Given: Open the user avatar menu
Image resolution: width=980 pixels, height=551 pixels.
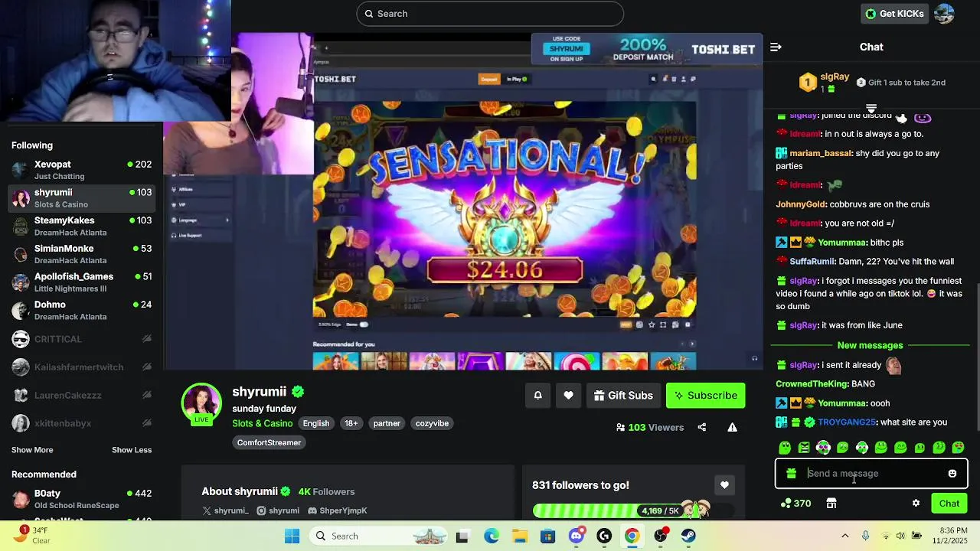Looking at the screenshot, I should coord(945,14).
